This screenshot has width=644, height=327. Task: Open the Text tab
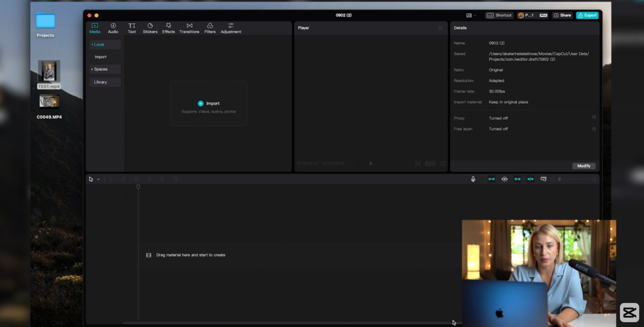[x=132, y=28]
